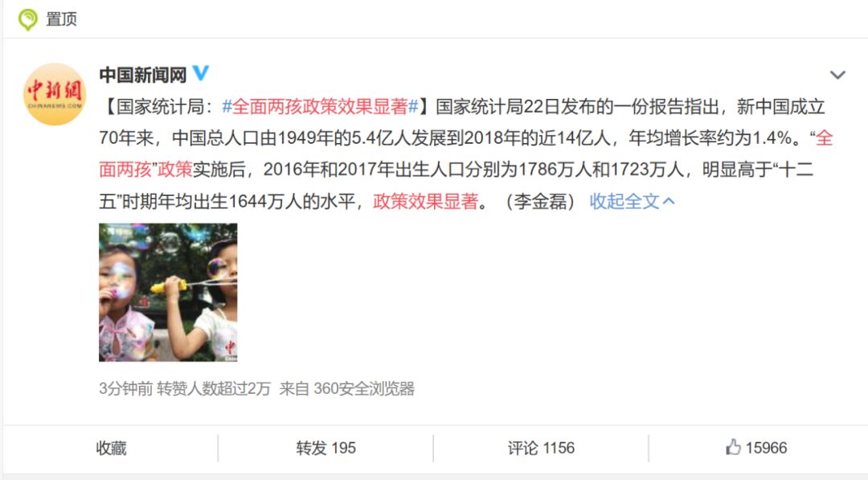Click the 中国新闻网 account name

[143, 74]
